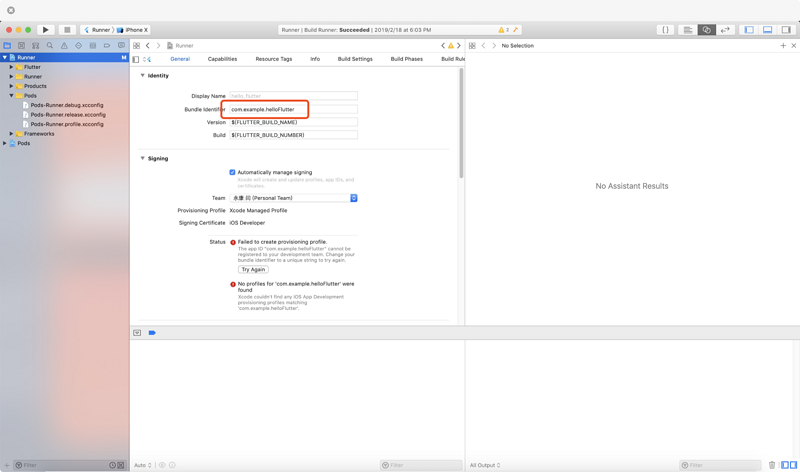Run the project with the Play button

[45, 30]
